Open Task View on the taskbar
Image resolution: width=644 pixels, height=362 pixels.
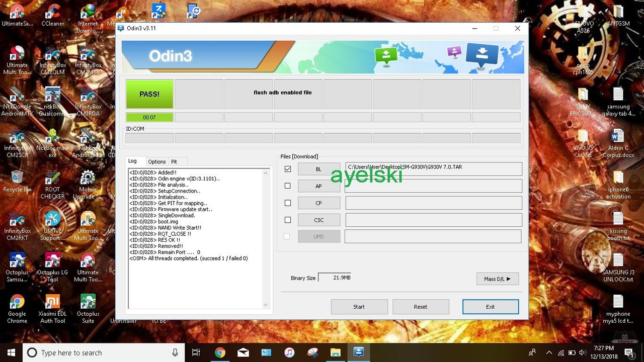pyautogui.click(x=196, y=352)
